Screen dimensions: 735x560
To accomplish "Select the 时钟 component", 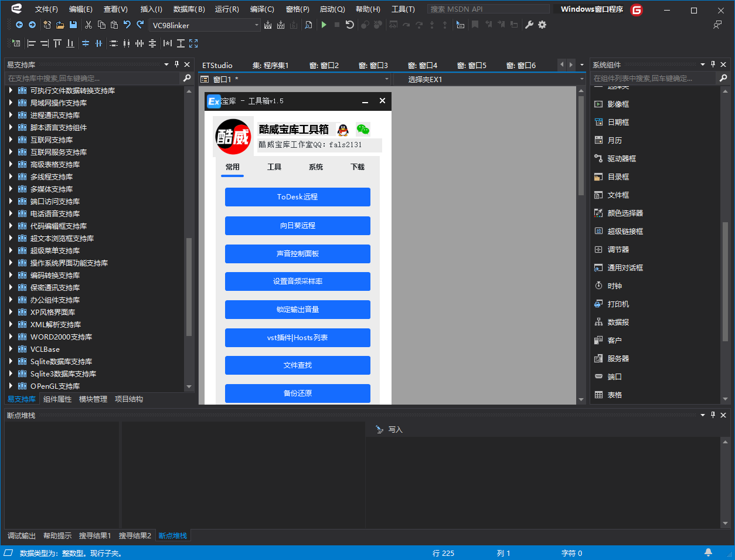I will 614,286.
